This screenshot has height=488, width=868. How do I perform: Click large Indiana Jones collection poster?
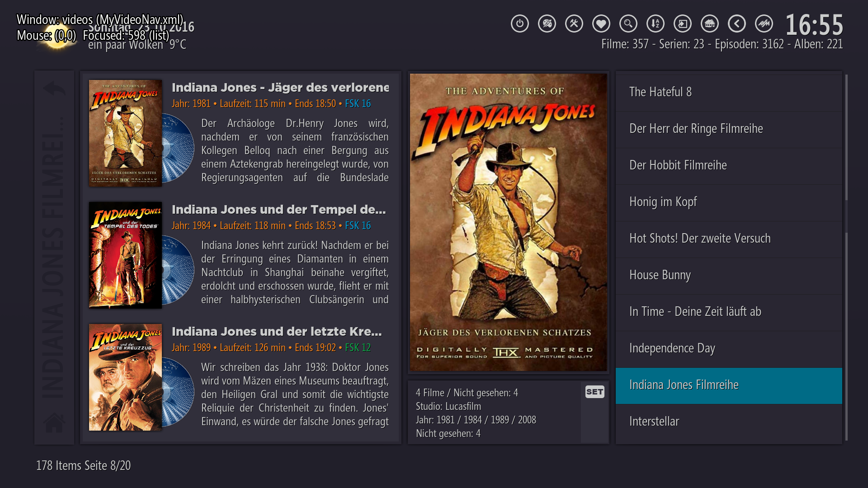[x=508, y=222]
